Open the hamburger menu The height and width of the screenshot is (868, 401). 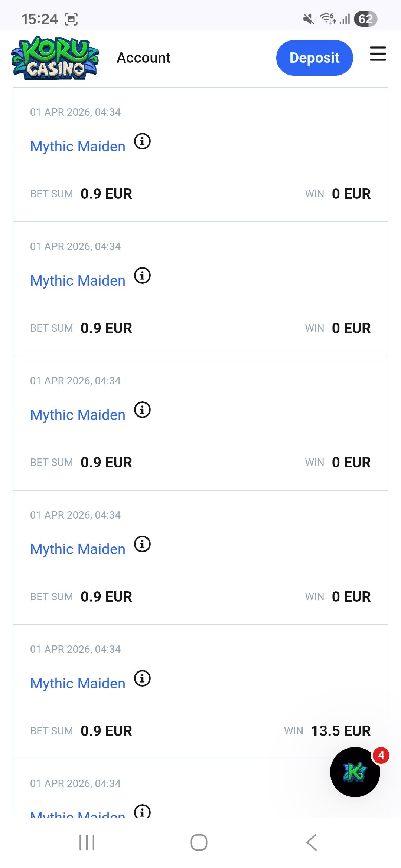pos(378,54)
